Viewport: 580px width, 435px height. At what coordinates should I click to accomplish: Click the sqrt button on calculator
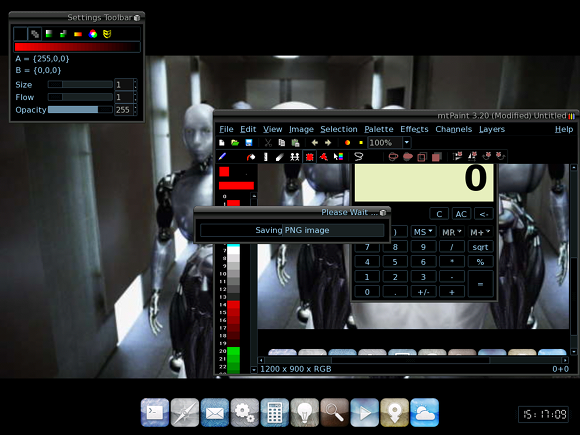pos(480,247)
